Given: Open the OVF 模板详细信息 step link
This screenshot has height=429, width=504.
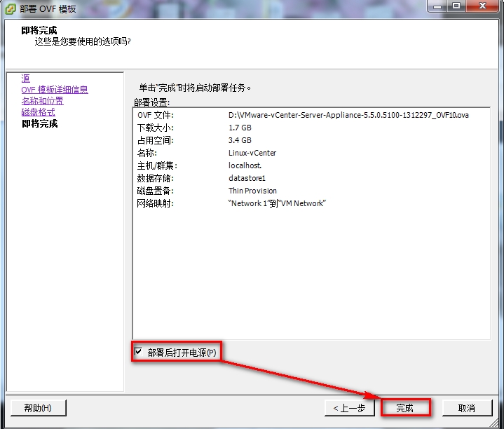Looking at the screenshot, I should (55, 90).
